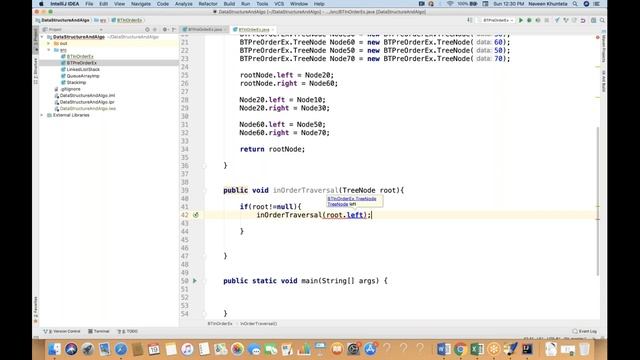This screenshot has height=360, width=640.
Task: Open the Trash in the Dock
Action: [584, 349]
